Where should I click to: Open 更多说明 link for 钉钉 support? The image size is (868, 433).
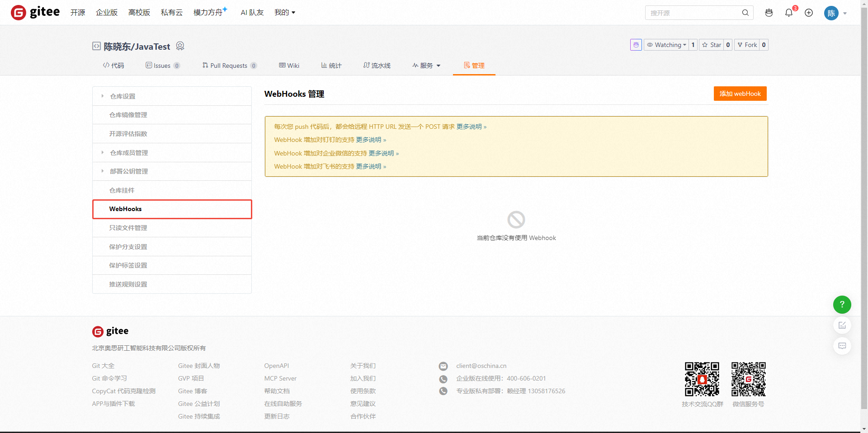point(368,140)
